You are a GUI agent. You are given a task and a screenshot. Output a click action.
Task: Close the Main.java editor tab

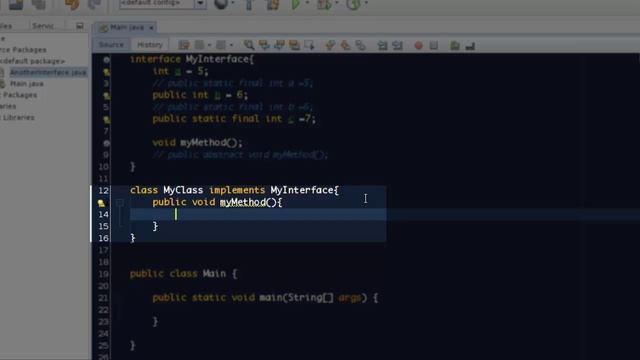coord(151,28)
